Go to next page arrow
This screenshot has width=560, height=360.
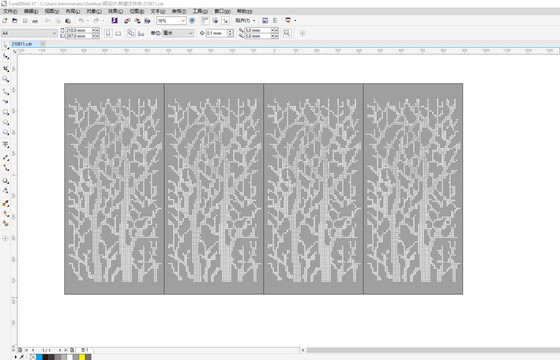[x=60, y=350]
